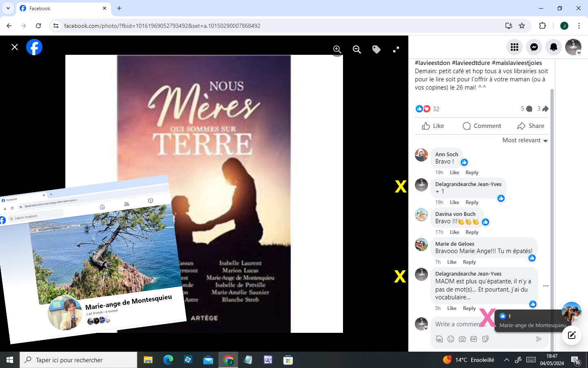Add a GIF to the comment

pyautogui.click(x=474, y=339)
